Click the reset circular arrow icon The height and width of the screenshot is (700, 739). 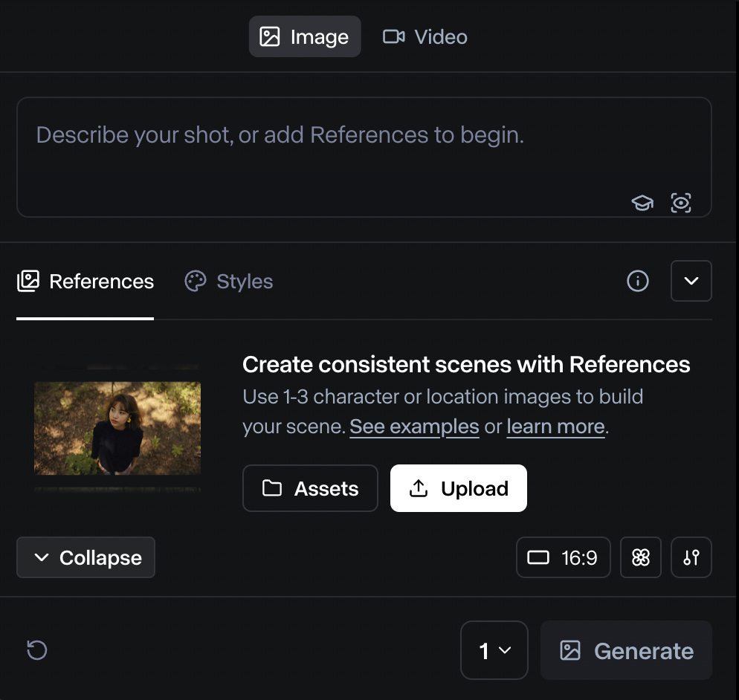pyautogui.click(x=36, y=650)
